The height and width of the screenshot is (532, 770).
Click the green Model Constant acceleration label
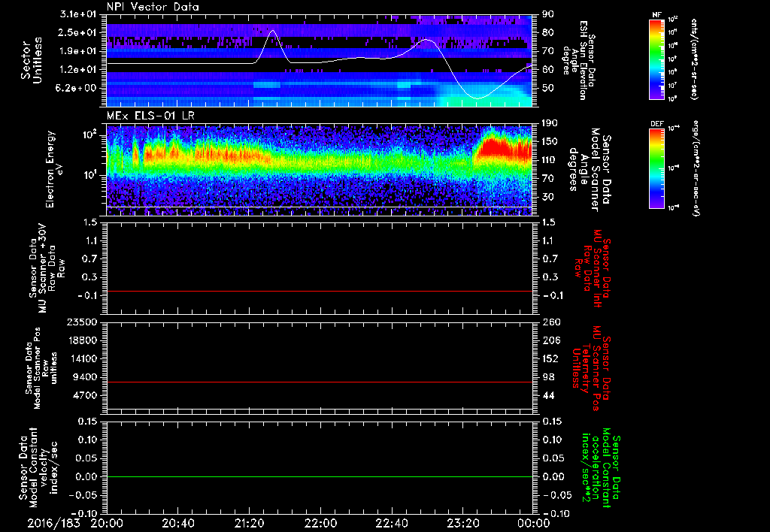[x=601, y=468]
